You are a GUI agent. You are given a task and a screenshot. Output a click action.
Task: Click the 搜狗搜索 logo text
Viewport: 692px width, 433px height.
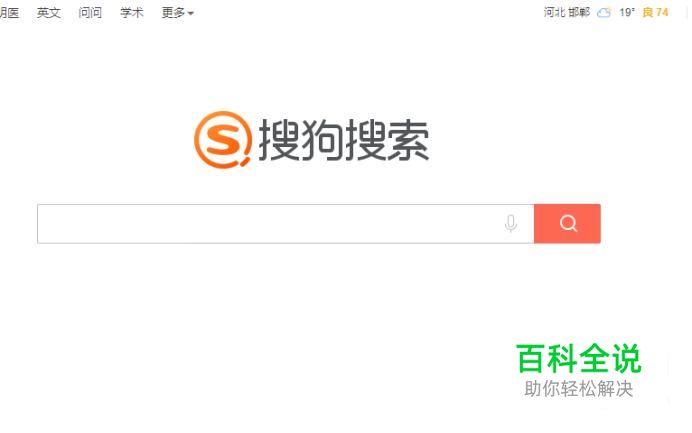click(343, 140)
